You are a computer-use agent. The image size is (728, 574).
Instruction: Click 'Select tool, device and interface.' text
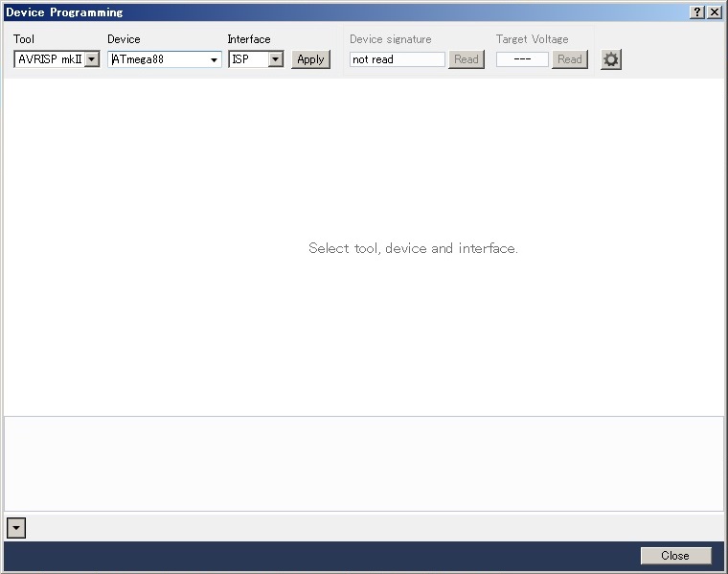pyautogui.click(x=413, y=248)
